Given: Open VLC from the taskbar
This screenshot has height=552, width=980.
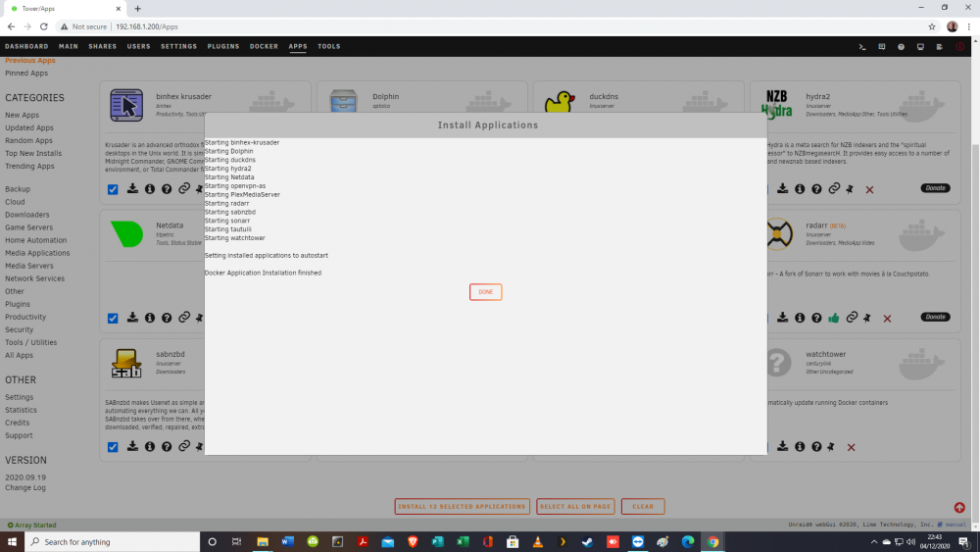Looking at the screenshot, I should tap(537, 542).
